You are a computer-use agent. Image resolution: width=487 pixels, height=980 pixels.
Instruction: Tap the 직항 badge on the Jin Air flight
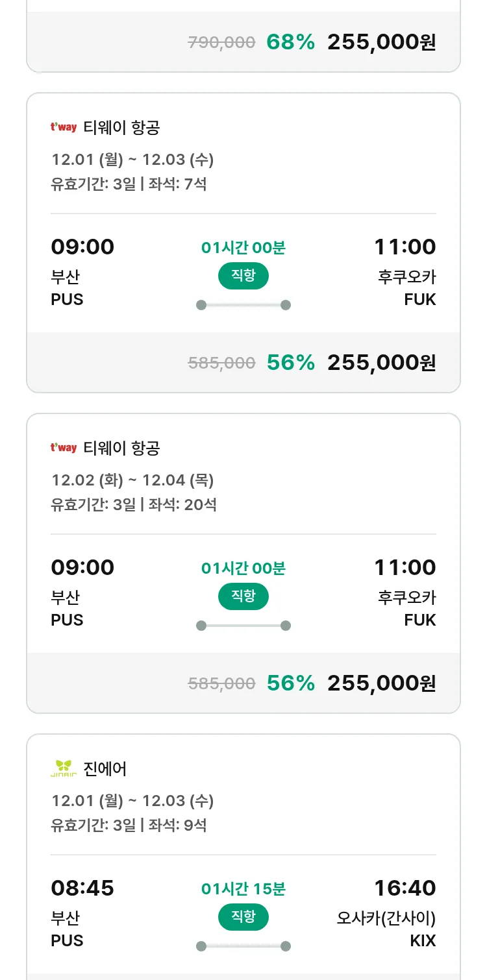tap(243, 917)
